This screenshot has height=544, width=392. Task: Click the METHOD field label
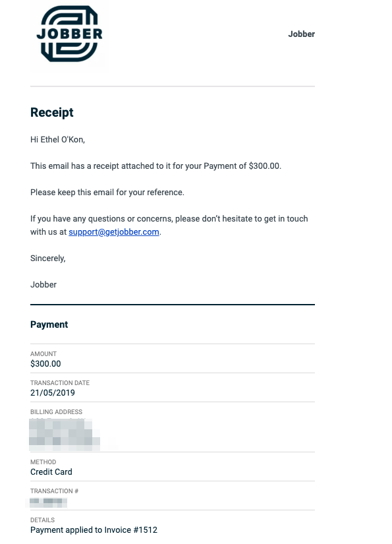pyautogui.click(x=43, y=462)
